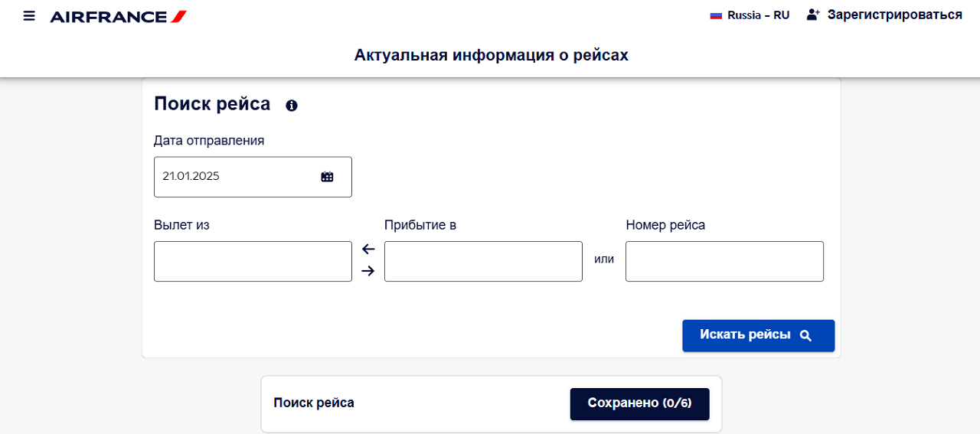Click the user-plus icon beside Зарегистрироваться

(x=813, y=15)
